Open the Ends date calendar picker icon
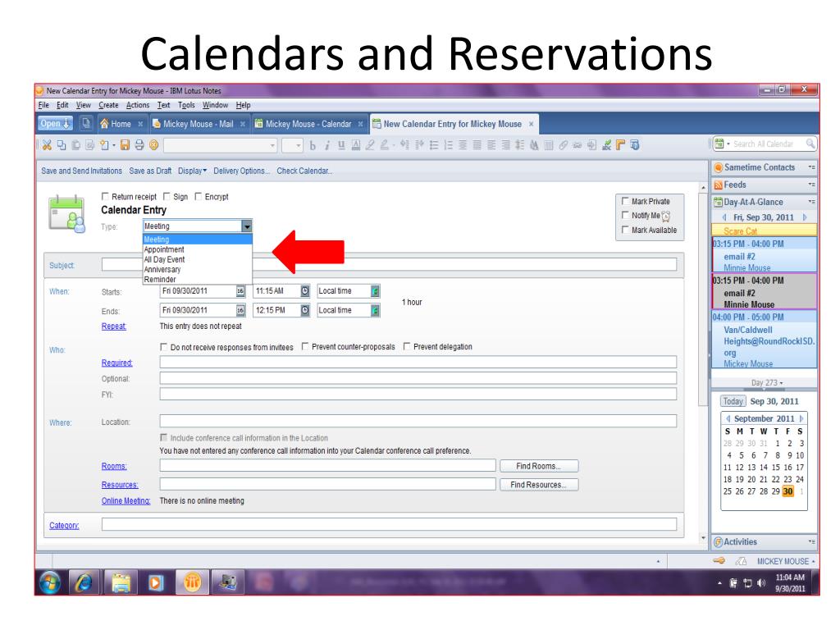 coord(240,310)
